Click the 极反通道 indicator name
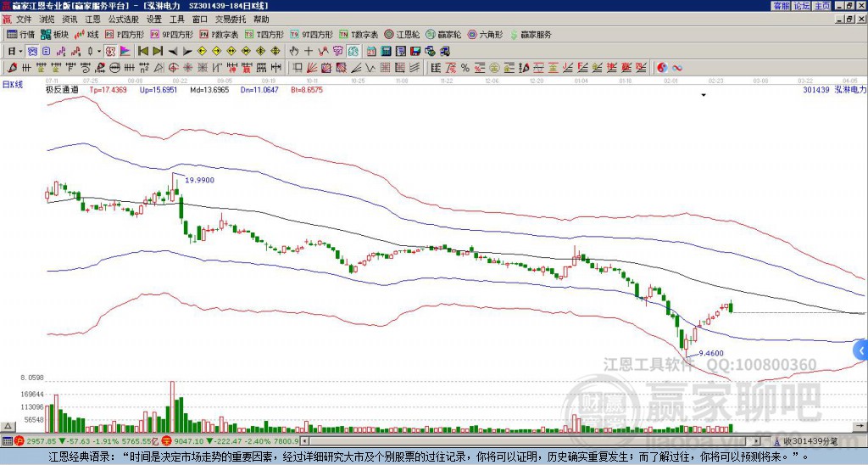This screenshot has width=868, height=465. 62,89
